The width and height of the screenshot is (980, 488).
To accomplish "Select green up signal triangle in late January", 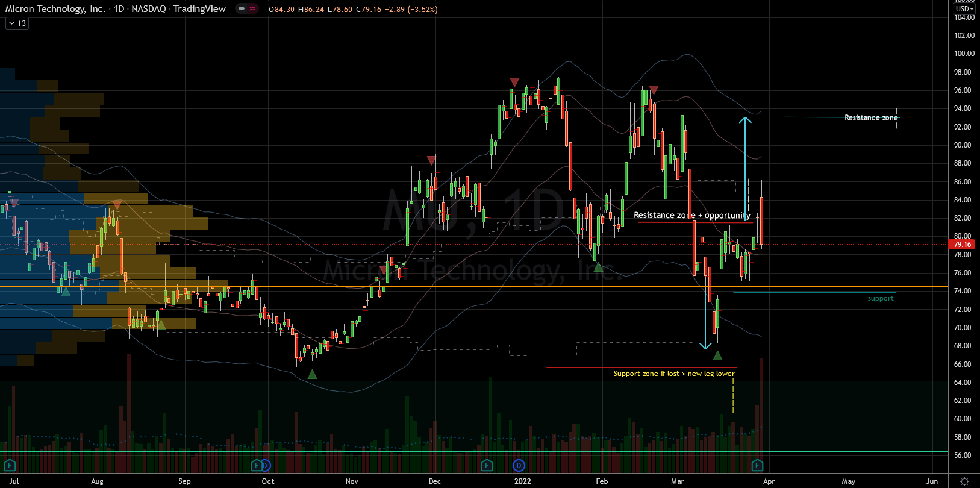I will [598, 267].
